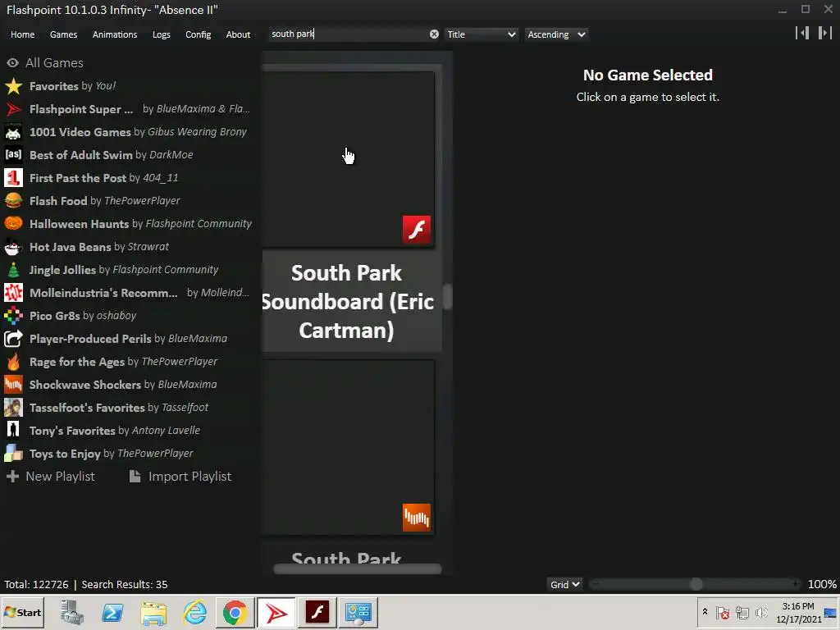Click the Flash Food burger icon
The image size is (840, 630).
[x=13, y=201]
